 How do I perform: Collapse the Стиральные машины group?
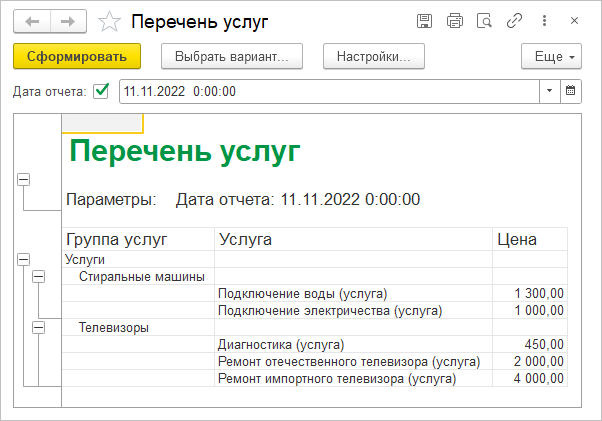[38, 276]
